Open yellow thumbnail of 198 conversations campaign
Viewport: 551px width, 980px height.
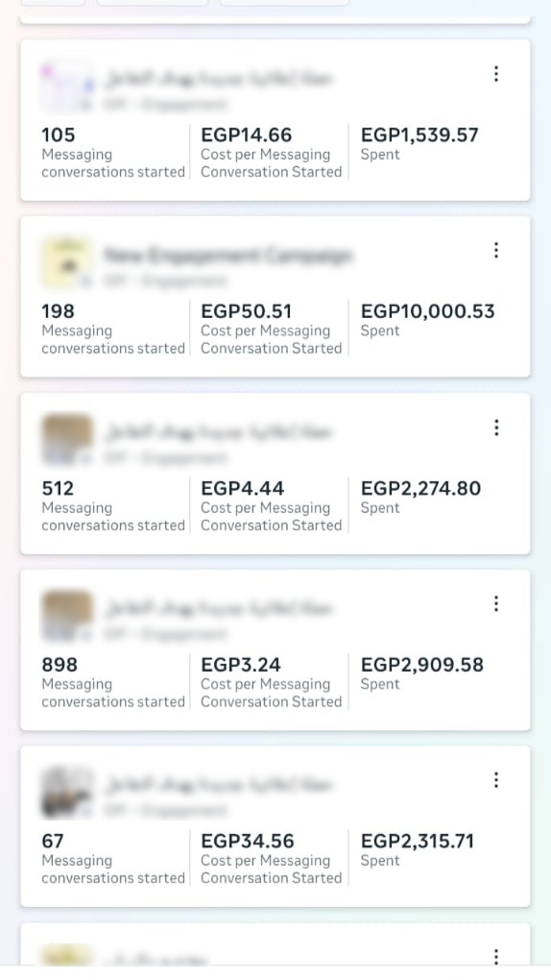67,263
